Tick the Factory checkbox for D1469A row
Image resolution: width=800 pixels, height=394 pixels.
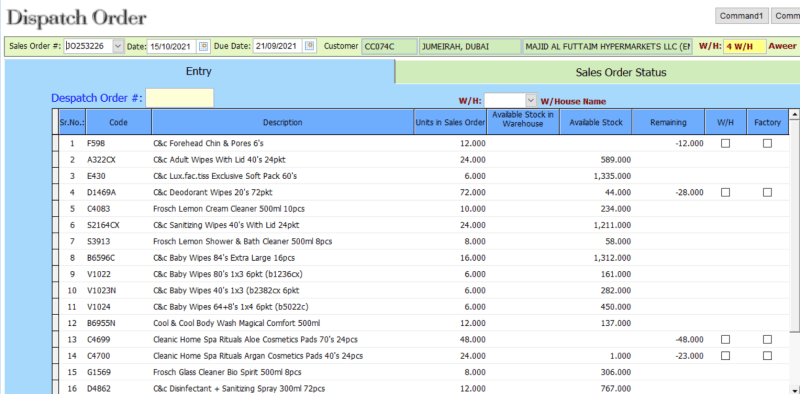pos(767,192)
